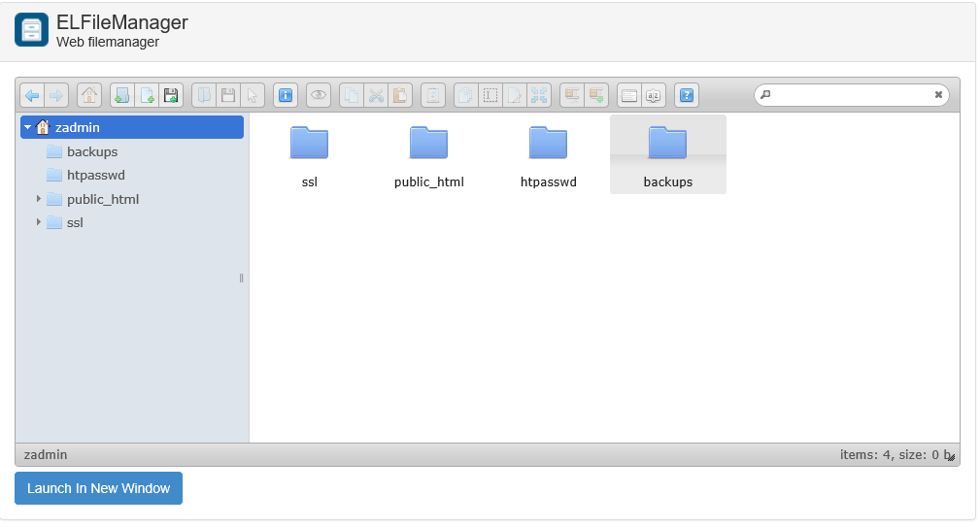Select htpasswd folder in sidebar tree

(95, 175)
